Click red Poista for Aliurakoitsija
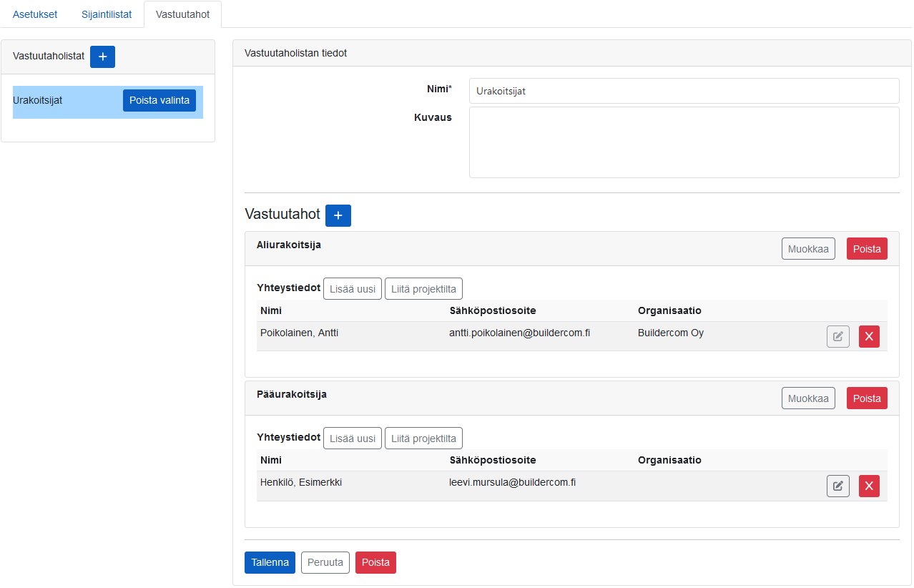This screenshot has height=588, width=914. click(867, 249)
